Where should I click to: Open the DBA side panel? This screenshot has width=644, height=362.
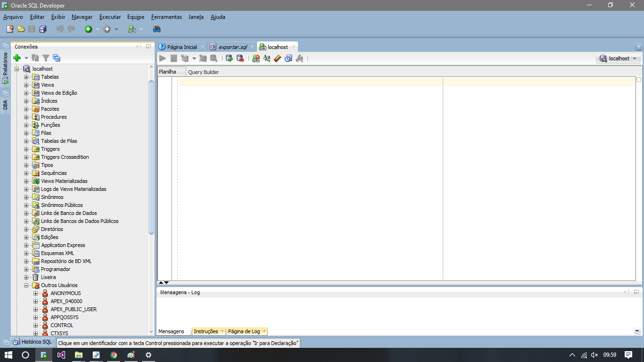coord(5,104)
